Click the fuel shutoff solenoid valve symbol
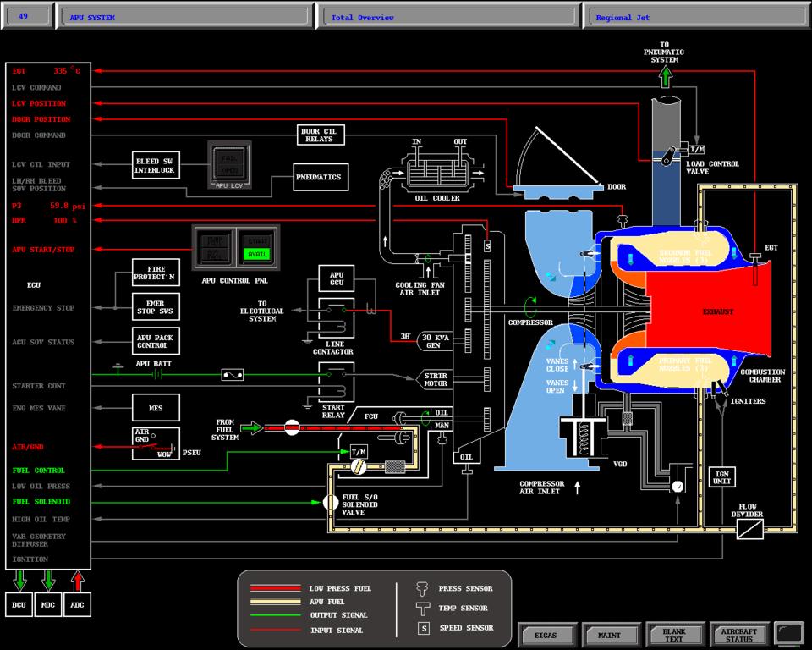 click(x=330, y=502)
